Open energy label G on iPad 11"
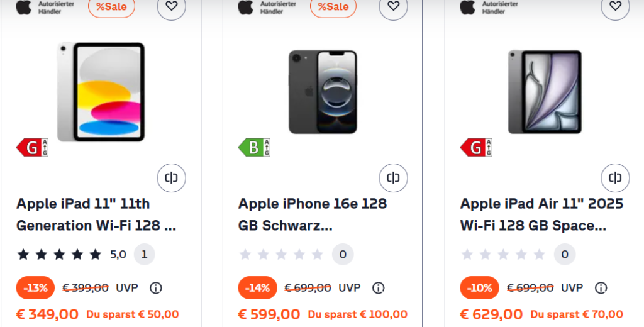Image resolution: width=644 pixels, height=327 pixels. pos(32,148)
